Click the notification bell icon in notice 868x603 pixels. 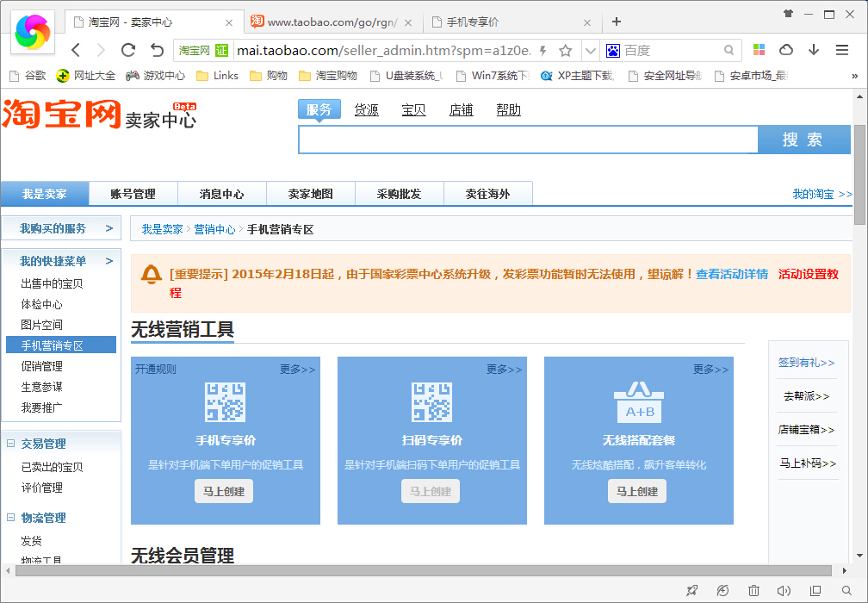[152, 275]
